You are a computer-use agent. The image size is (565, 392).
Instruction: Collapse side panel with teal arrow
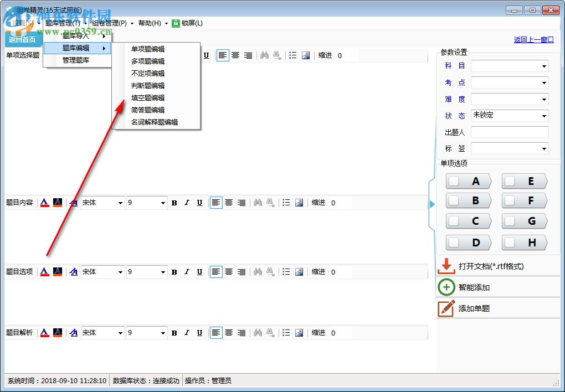(432, 204)
